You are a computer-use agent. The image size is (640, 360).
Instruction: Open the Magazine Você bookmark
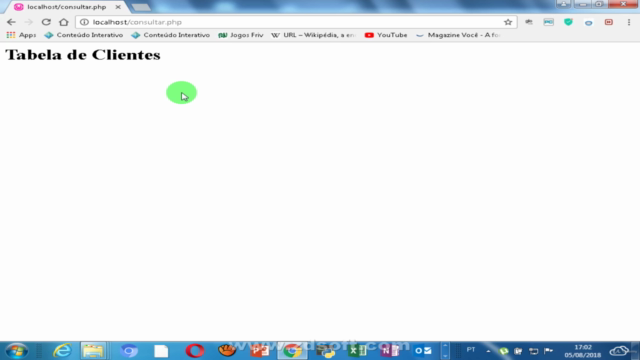[458, 35]
